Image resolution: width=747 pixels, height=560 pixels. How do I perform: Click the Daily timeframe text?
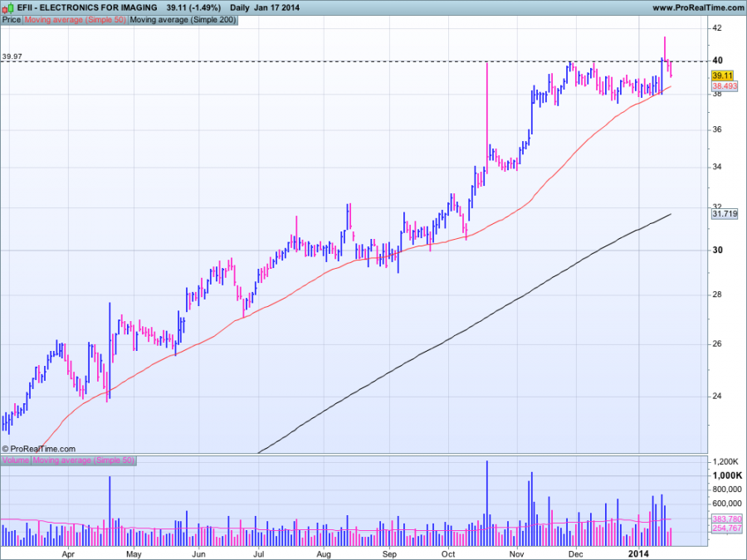tap(240, 7)
